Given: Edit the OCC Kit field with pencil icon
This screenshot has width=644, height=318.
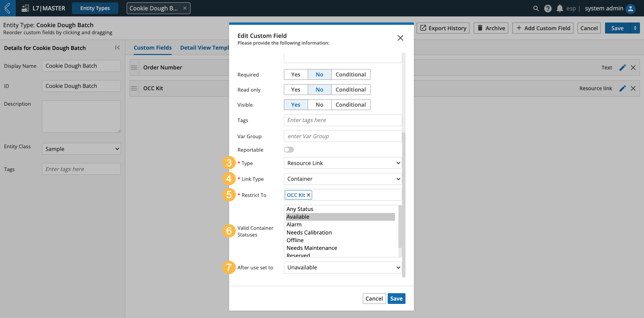Looking at the screenshot, I should pos(622,88).
